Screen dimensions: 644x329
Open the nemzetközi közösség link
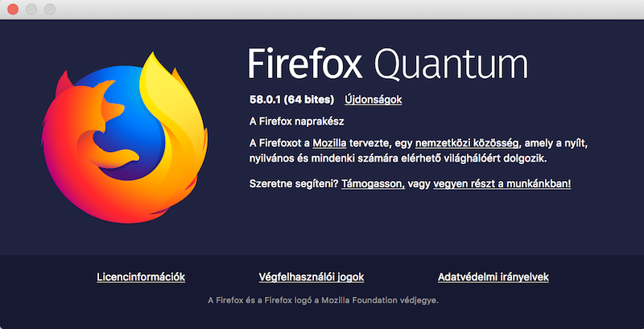[x=468, y=142]
